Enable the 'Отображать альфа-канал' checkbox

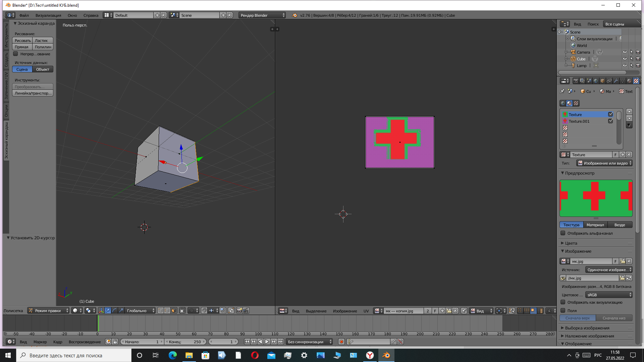(563, 233)
